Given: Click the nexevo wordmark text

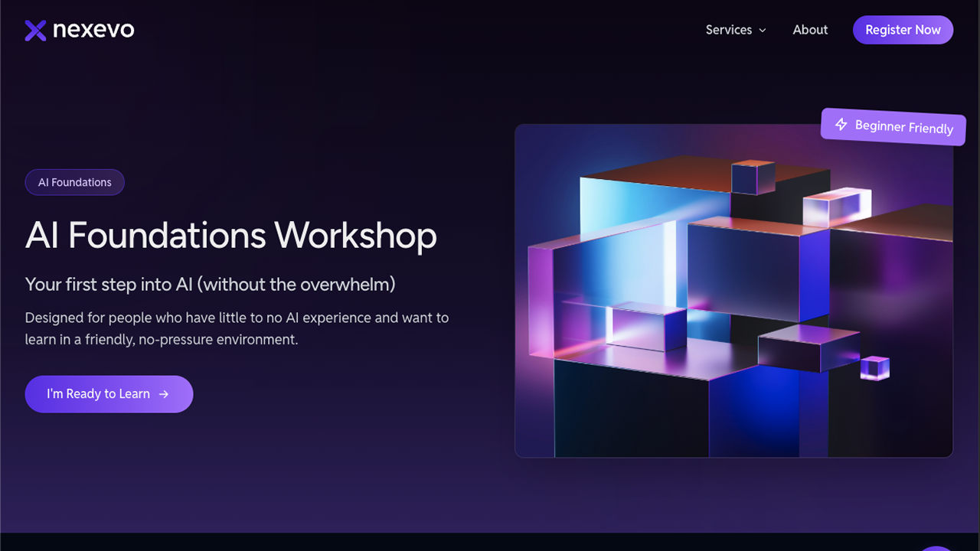Looking at the screenshot, I should (x=93, y=31).
